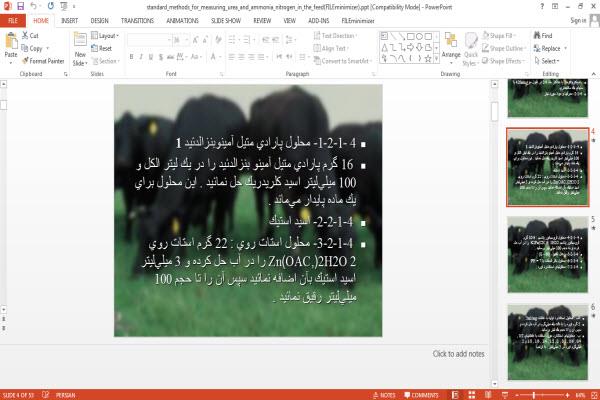Select the Oval shape

419,36
